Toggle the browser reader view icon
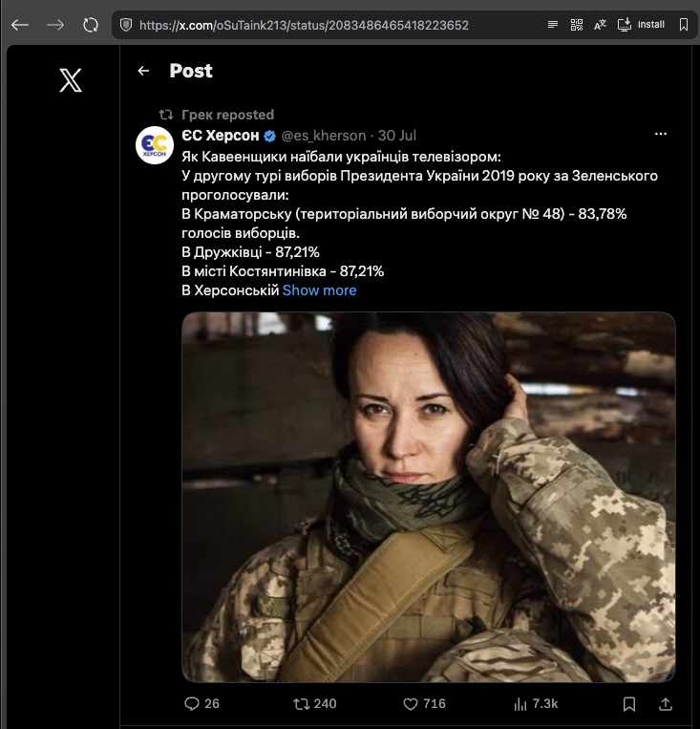Image resolution: width=700 pixels, height=729 pixels. (x=553, y=25)
